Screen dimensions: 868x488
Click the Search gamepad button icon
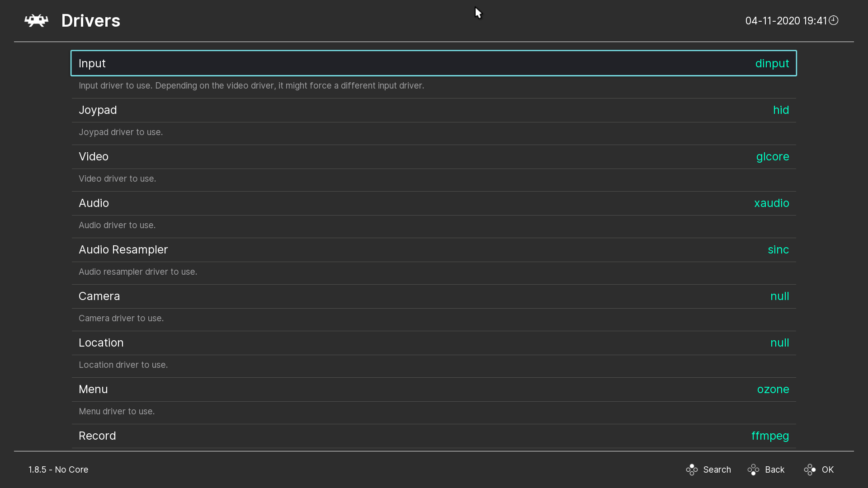click(692, 470)
